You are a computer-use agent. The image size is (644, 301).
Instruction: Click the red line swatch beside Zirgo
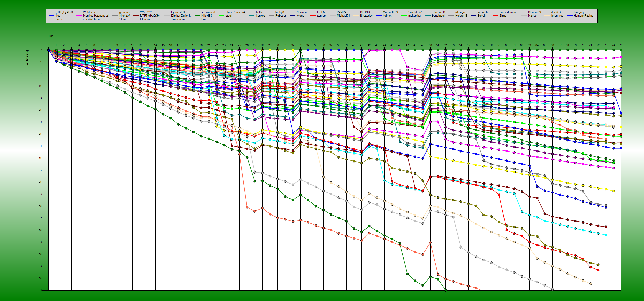(496, 16)
